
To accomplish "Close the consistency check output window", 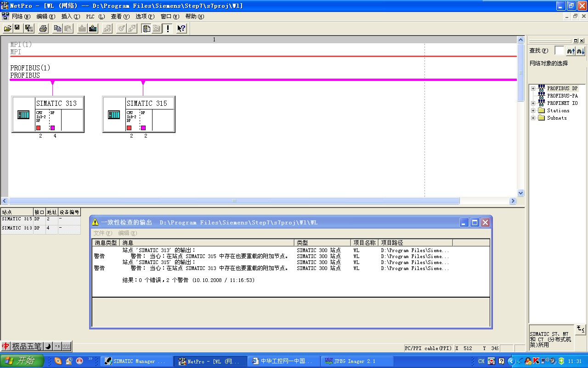I will (485, 223).
